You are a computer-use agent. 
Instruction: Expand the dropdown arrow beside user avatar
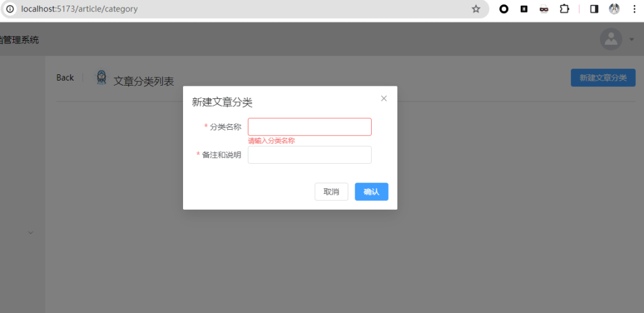click(x=631, y=39)
